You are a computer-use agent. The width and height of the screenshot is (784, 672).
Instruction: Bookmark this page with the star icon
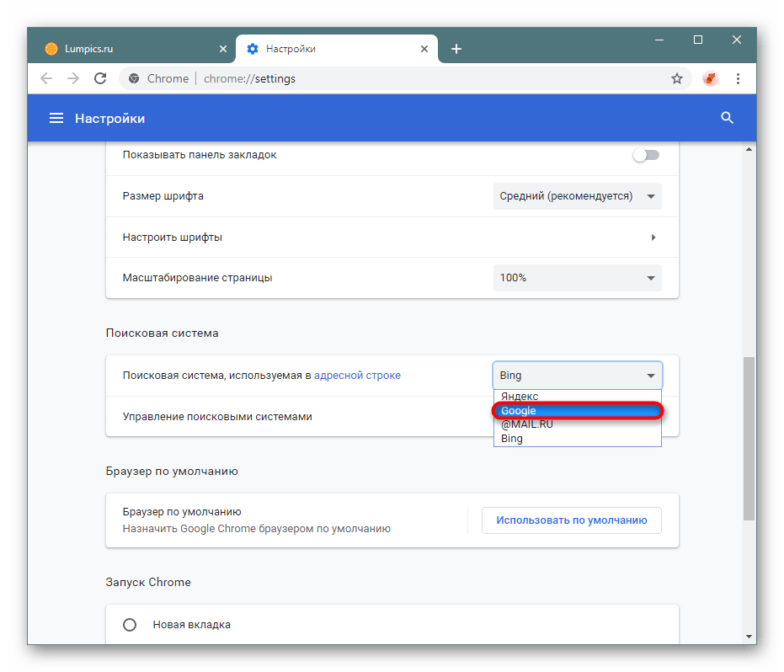click(676, 78)
